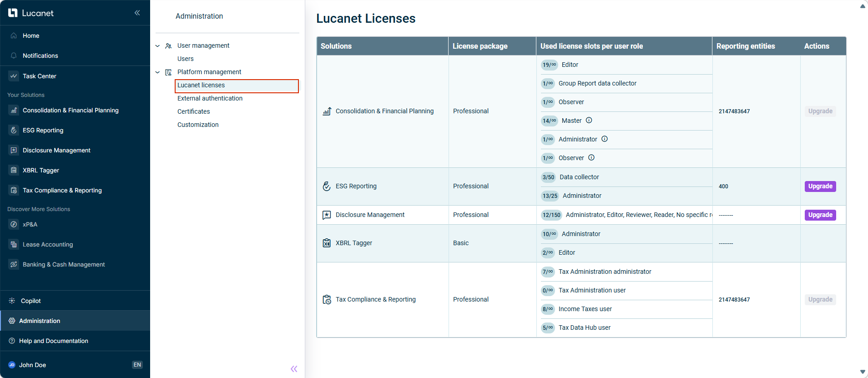Open John Doe user menu
The image size is (868, 378).
click(32, 365)
